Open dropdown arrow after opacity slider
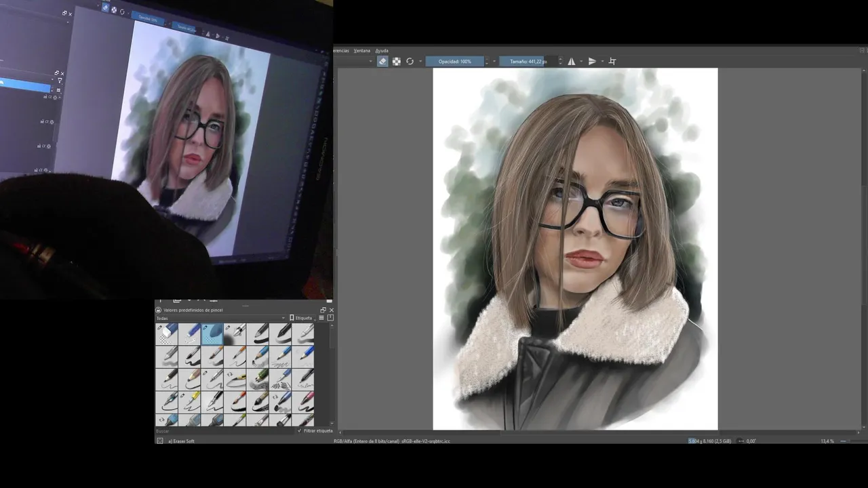Viewport: 868px width, 488px height. [x=494, y=61]
